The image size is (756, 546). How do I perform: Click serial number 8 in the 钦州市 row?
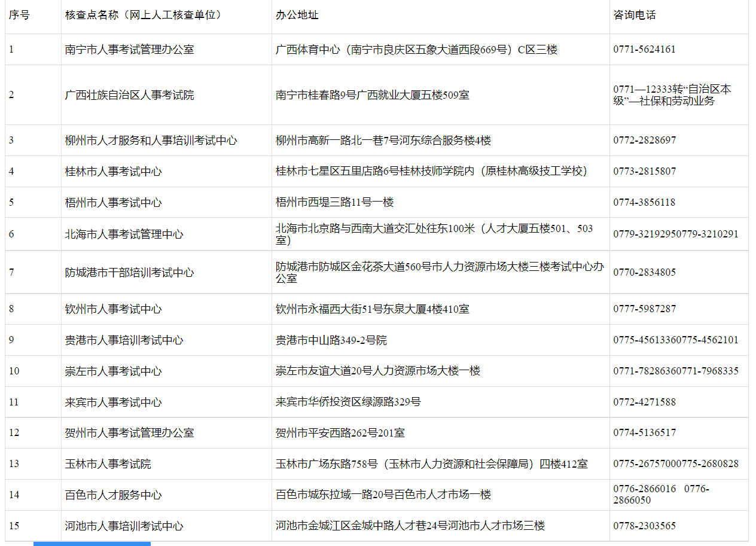[x=11, y=309]
